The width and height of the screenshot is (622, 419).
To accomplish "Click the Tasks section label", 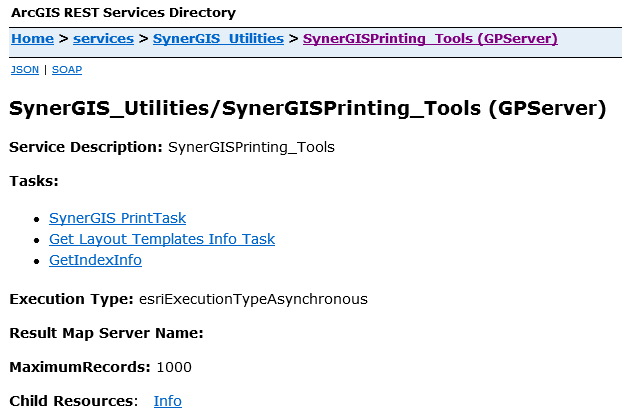I will (34, 181).
